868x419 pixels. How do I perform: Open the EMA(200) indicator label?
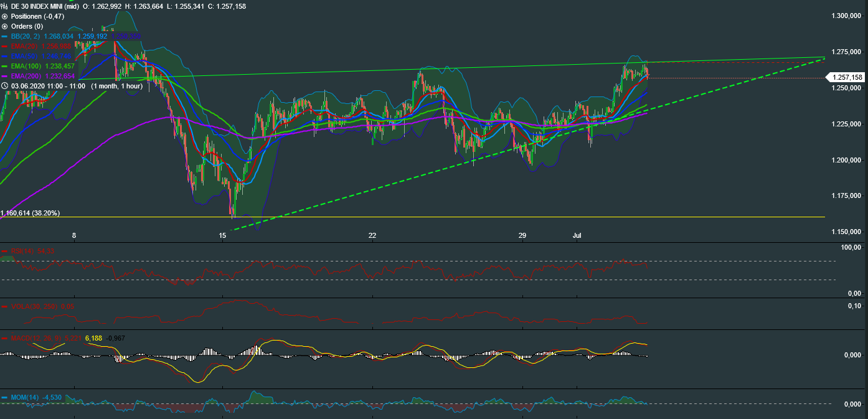[x=27, y=76]
